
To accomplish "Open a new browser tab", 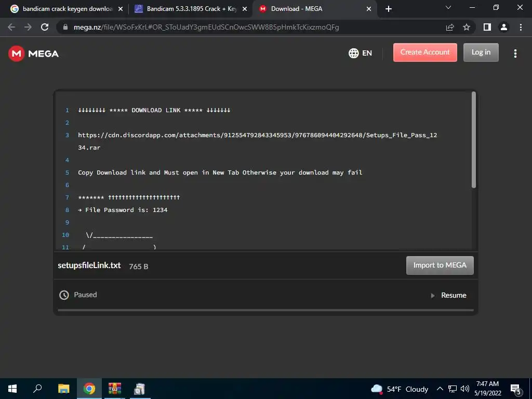I will click(389, 9).
